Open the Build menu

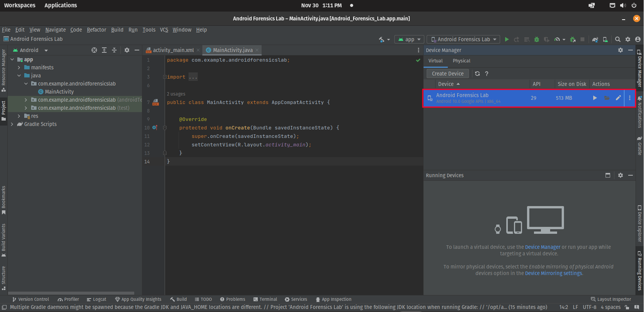117,30
